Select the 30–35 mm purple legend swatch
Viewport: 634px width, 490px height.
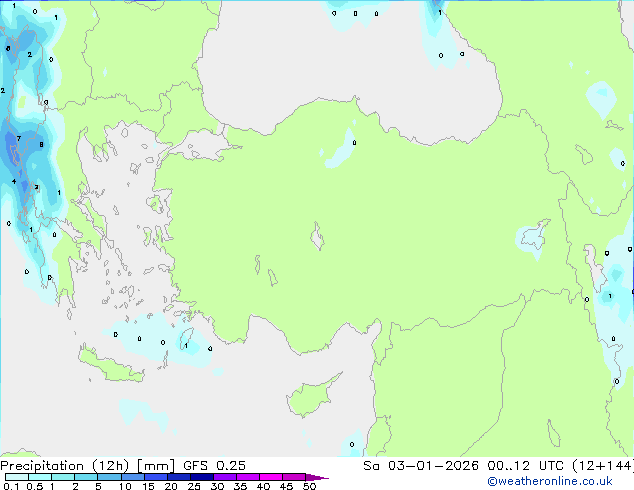224,477
